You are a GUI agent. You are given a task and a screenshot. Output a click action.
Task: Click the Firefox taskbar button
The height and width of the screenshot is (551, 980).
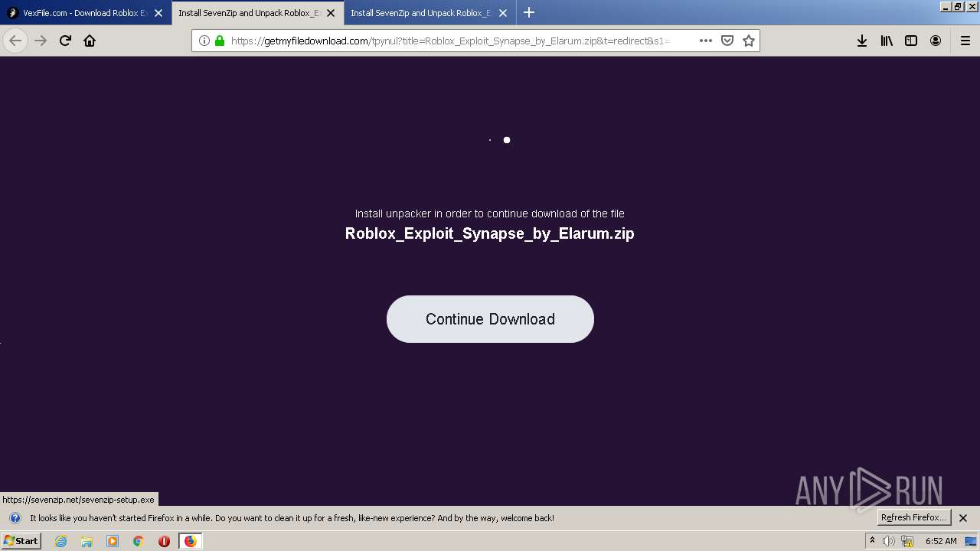point(190,541)
